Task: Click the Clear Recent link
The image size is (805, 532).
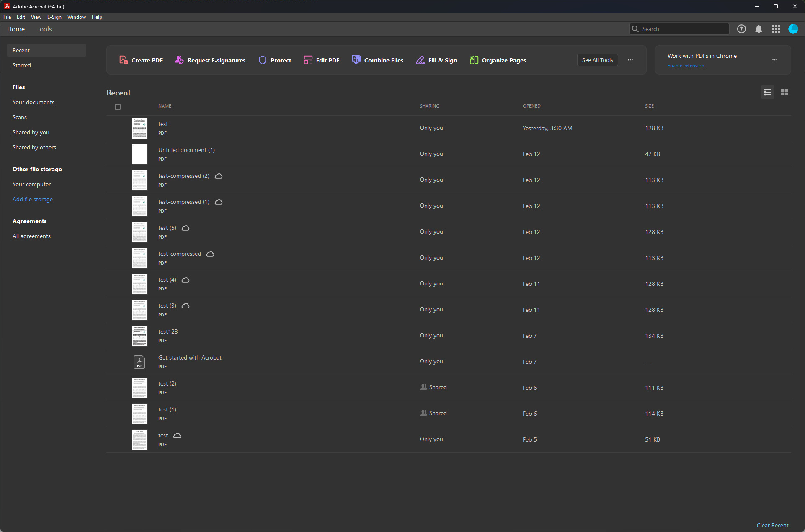Action: pos(772,525)
